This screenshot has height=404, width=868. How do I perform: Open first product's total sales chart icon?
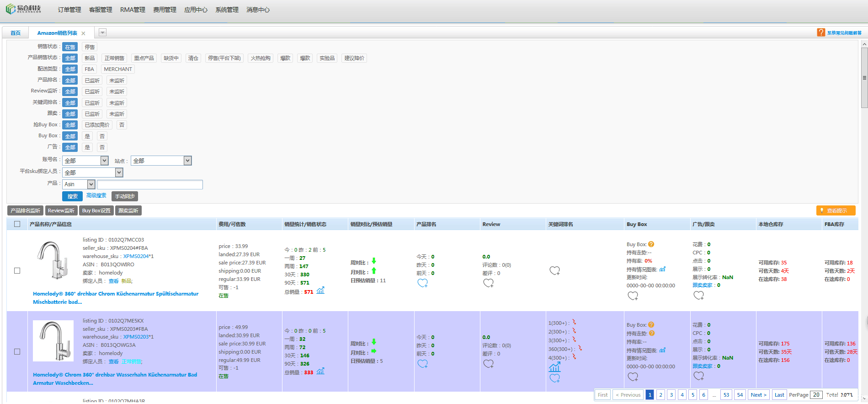(320, 291)
